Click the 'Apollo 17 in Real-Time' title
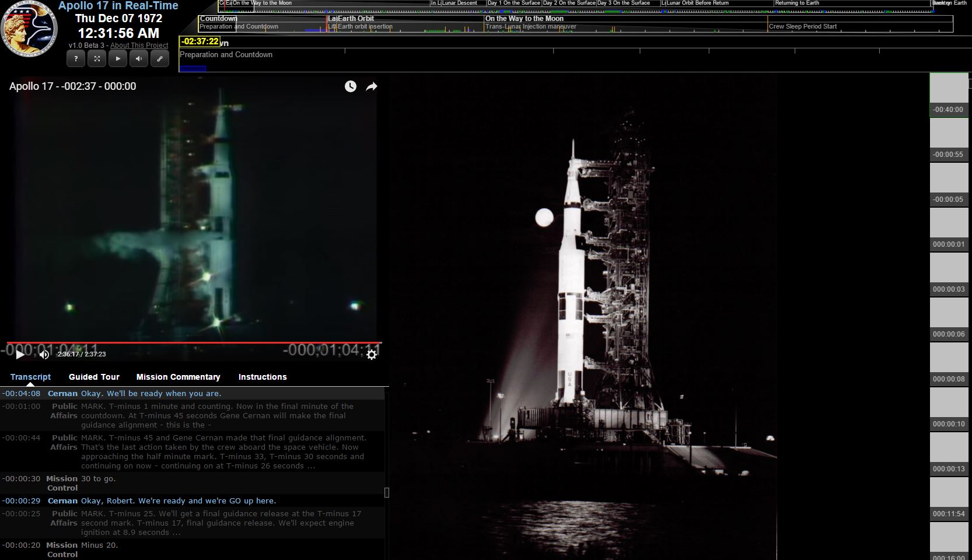 [118, 6]
